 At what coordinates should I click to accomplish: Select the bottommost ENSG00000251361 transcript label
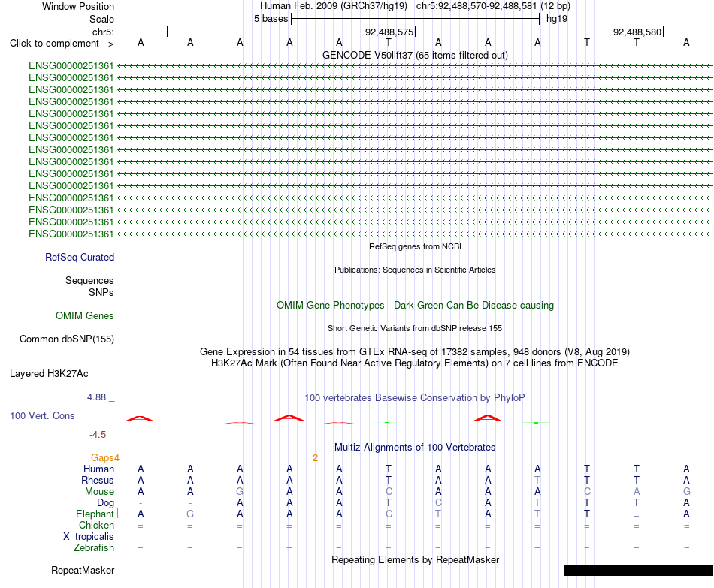(71, 234)
